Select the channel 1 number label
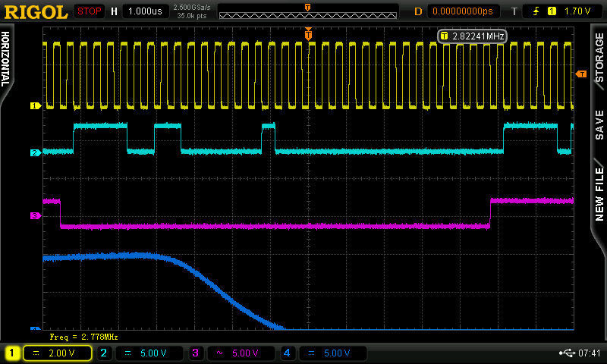Screen dimensions: 607x364 (11, 353)
